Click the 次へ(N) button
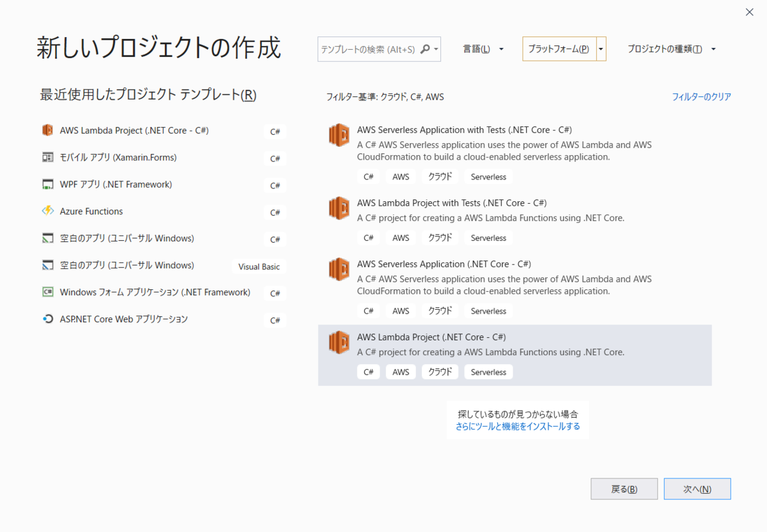767x532 pixels. point(697,489)
